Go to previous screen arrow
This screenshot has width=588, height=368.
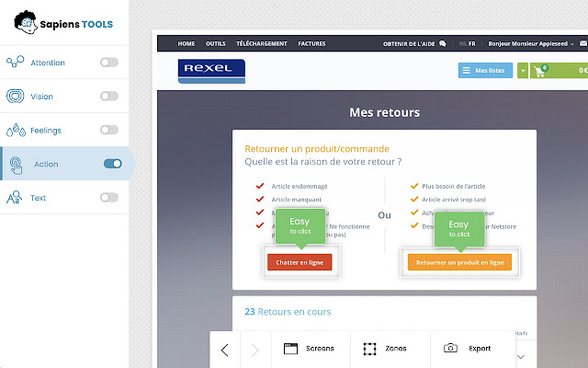point(224,350)
